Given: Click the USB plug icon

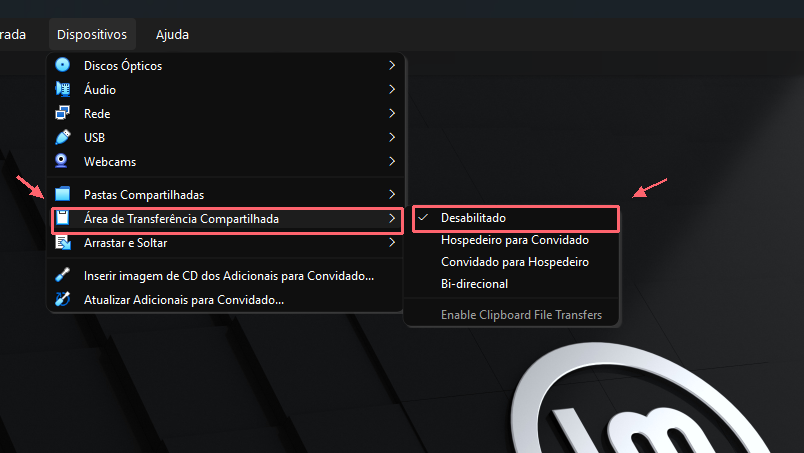Looking at the screenshot, I should (63, 137).
